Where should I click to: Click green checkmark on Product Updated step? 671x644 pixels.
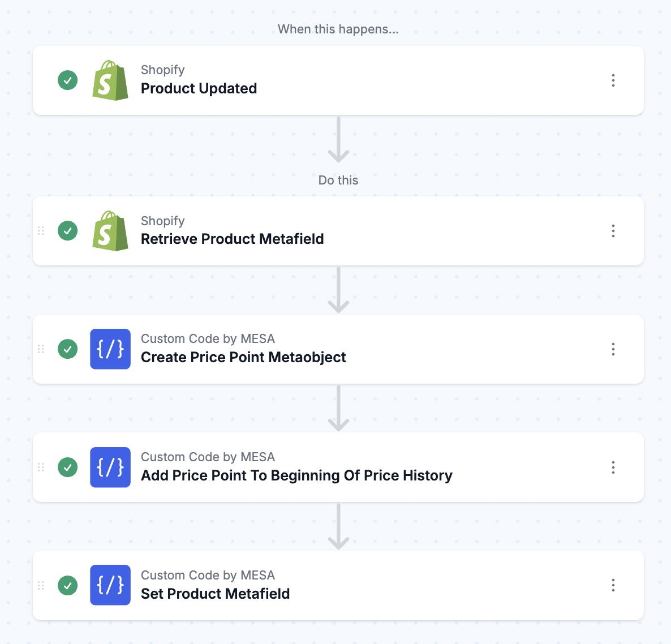pyautogui.click(x=68, y=80)
